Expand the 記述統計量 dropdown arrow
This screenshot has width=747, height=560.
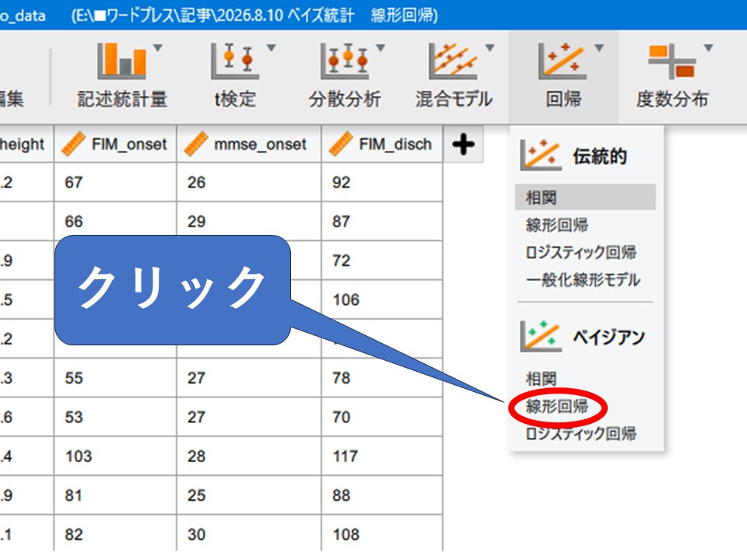158,47
